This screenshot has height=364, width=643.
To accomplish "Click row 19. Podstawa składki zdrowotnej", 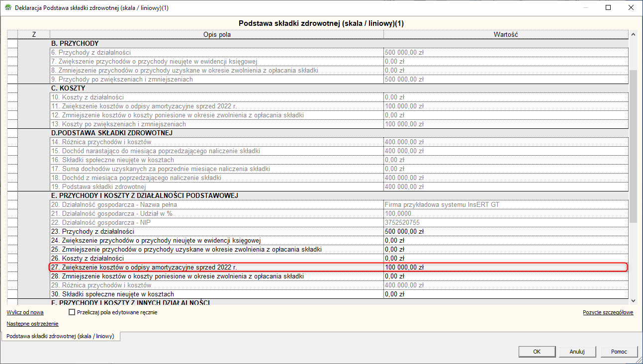I will click(x=217, y=186).
